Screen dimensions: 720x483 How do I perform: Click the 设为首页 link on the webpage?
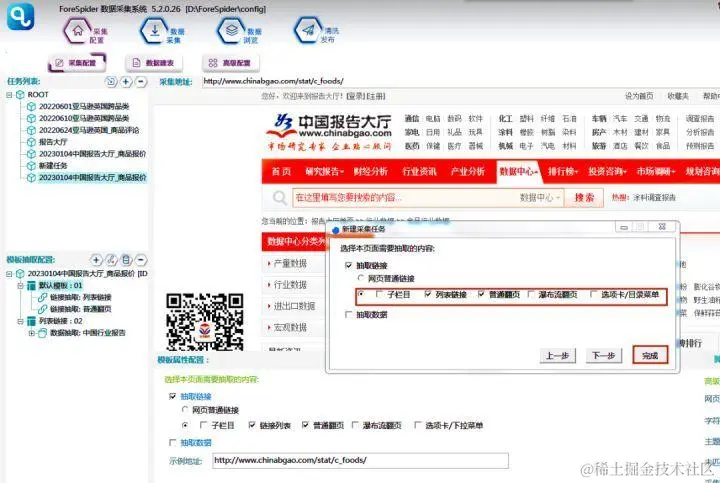point(639,96)
